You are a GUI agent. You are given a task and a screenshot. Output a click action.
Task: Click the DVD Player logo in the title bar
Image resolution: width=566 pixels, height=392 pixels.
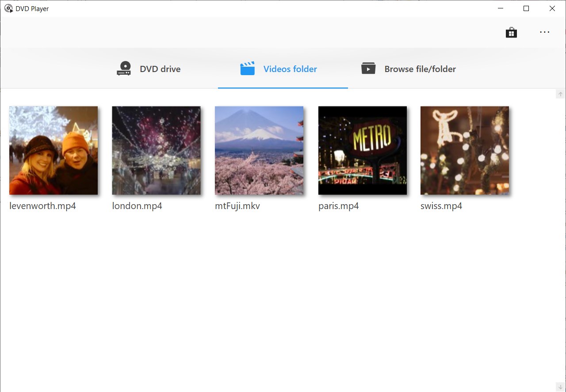[x=8, y=8]
